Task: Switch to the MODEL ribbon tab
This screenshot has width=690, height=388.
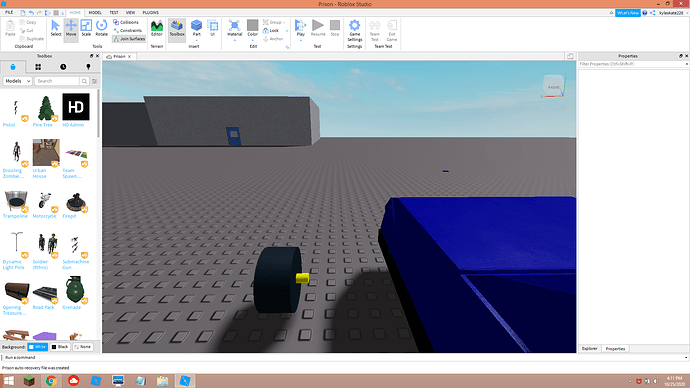Action: tap(95, 13)
